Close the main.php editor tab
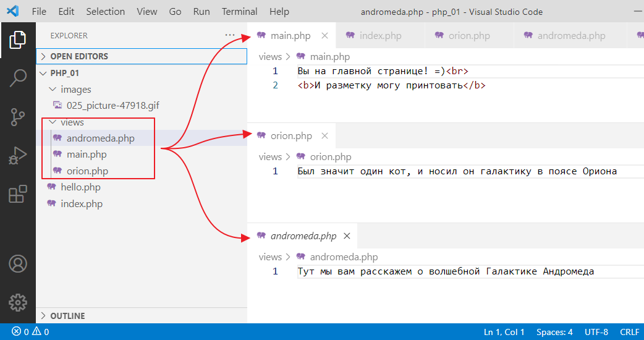 click(324, 36)
